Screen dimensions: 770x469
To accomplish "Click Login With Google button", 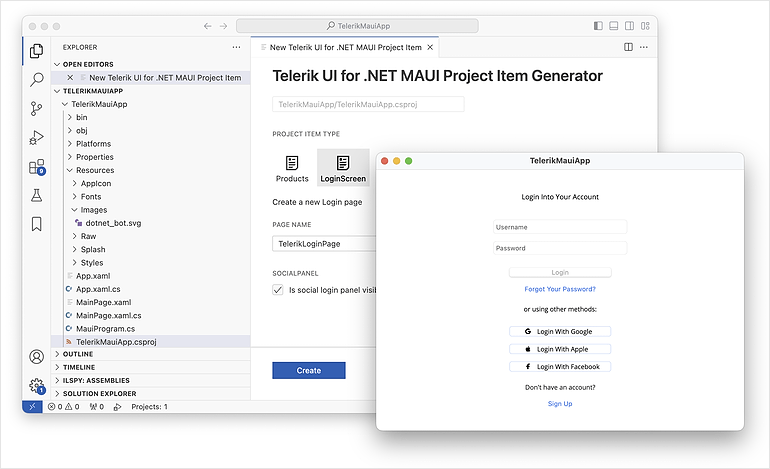I will [560, 331].
